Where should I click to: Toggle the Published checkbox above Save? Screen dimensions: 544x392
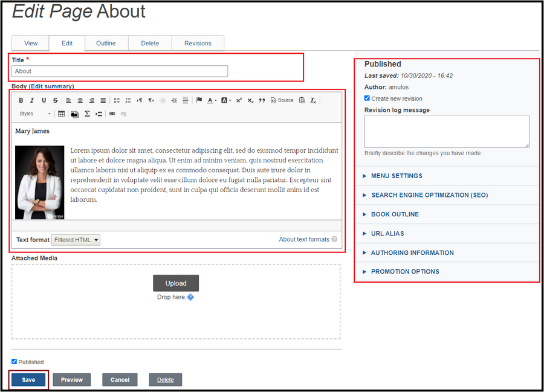pyautogui.click(x=15, y=362)
